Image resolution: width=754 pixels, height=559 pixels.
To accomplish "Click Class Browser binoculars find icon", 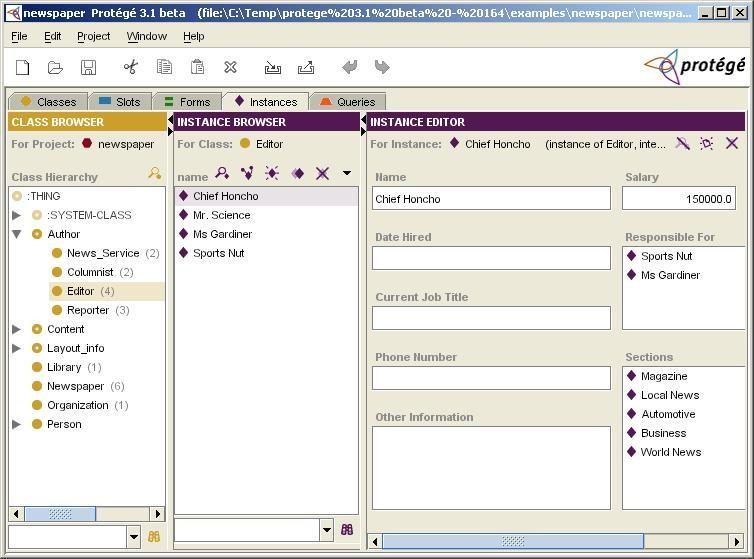I will click(x=154, y=536).
